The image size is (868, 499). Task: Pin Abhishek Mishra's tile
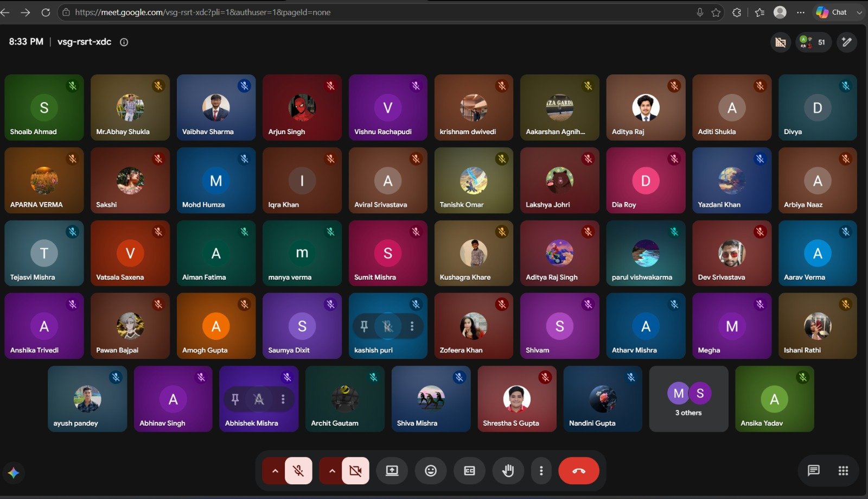[x=235, y=399]
